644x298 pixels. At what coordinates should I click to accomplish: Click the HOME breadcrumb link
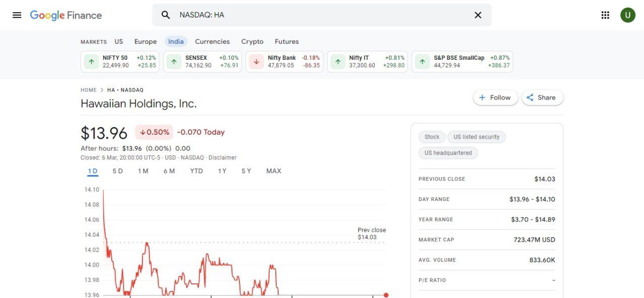click(x=89, y=90)
